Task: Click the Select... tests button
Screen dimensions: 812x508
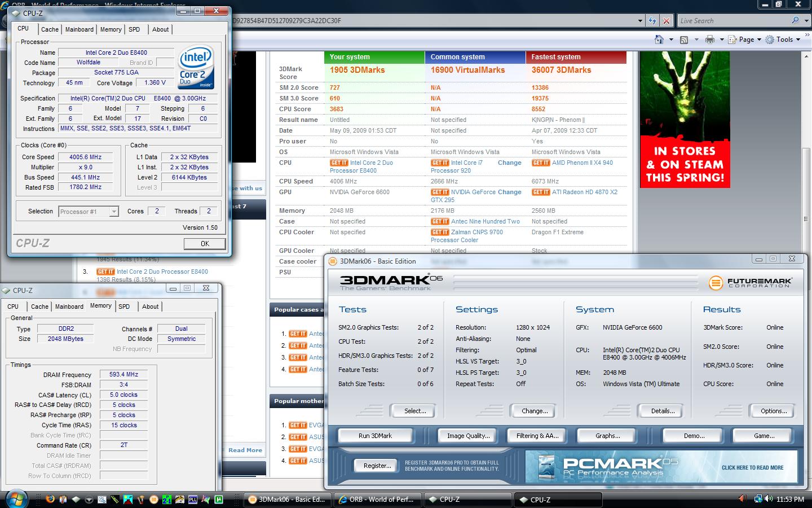Action: pos(415,411)
